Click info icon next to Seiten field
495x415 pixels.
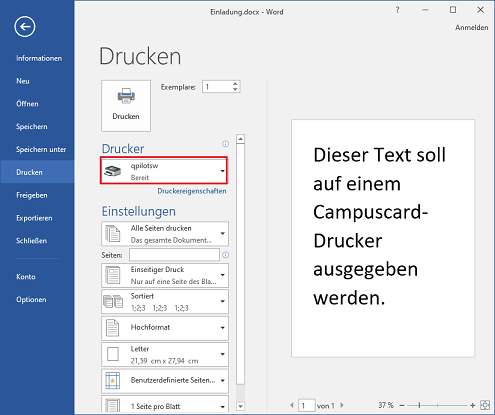point(226,255)
